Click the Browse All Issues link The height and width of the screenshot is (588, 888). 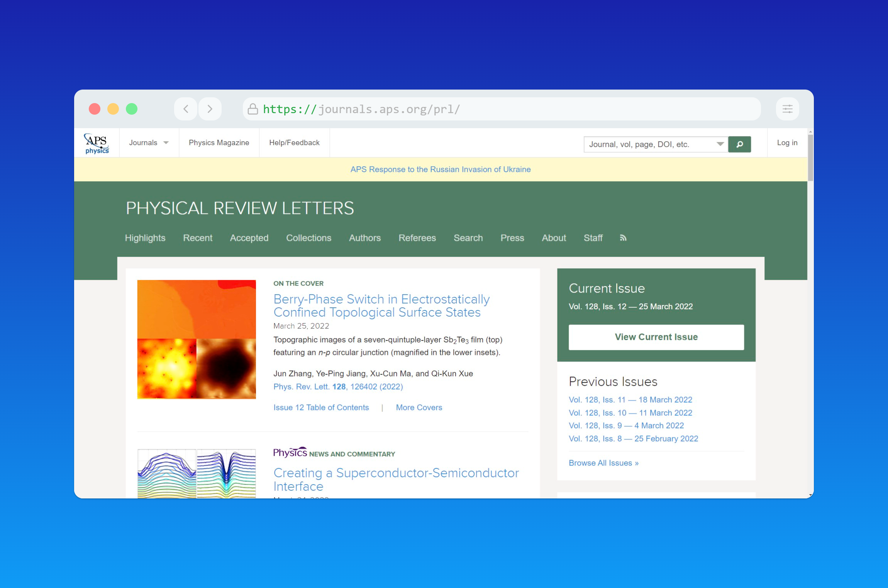pyautogui.click(x=603, y=463)
